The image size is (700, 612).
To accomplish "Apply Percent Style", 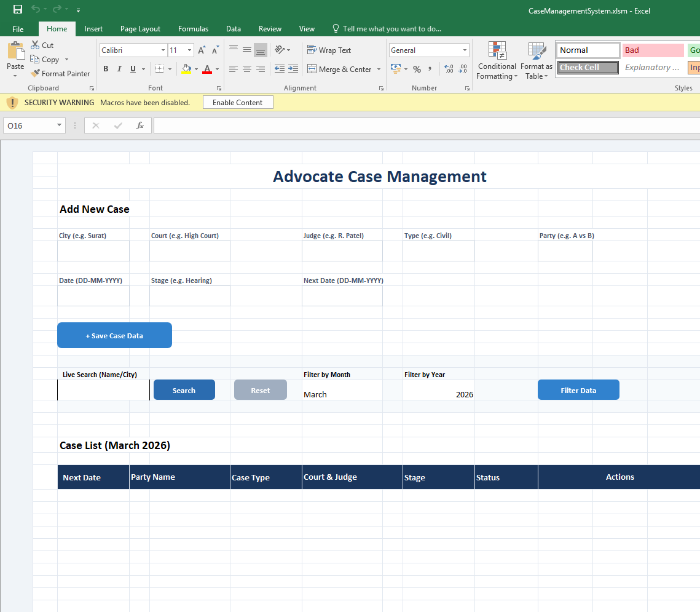I will pyautogui.click(x=417, y=69).
